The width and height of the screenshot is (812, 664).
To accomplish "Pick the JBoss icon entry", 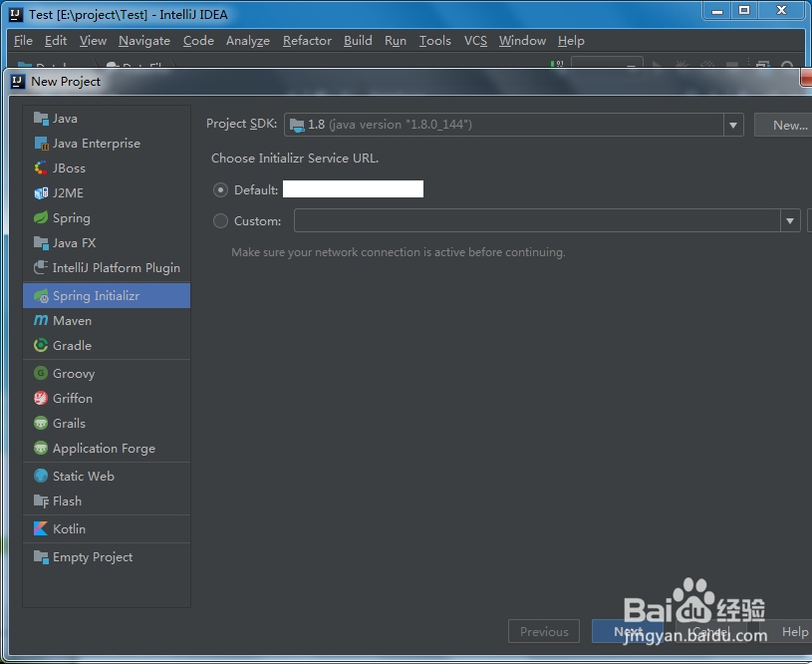I will (x=41, y=167).
